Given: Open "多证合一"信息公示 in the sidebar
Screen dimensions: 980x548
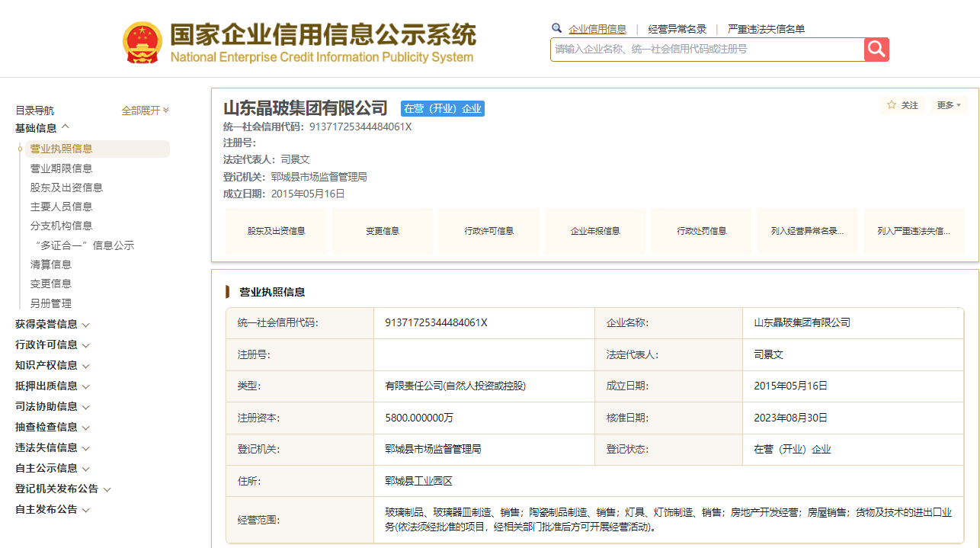Looking at the screenshot, I should coord(84,245).
